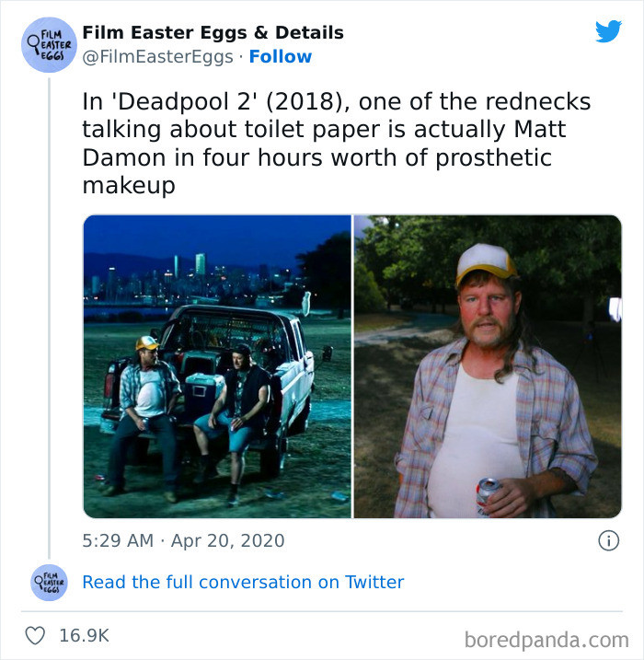644x660 pixels.
Task: Click the beer can in right photo
Action: [488, 496]
